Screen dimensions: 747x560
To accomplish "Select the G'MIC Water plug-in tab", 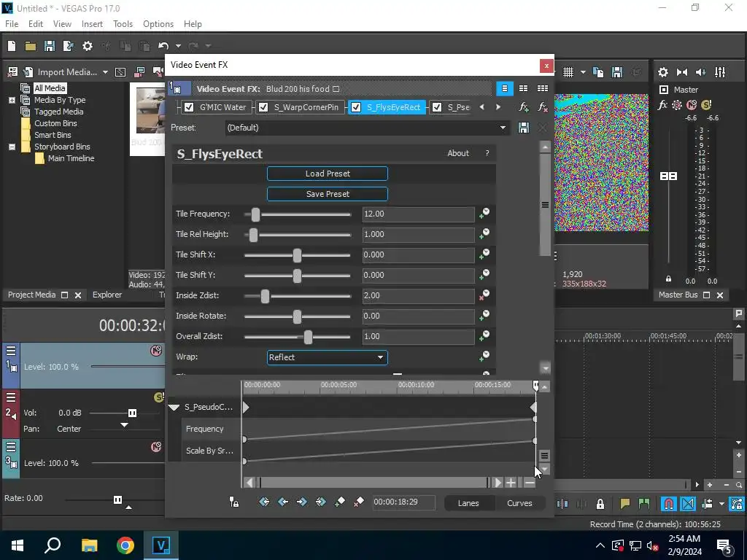I will tap(222, 107).
